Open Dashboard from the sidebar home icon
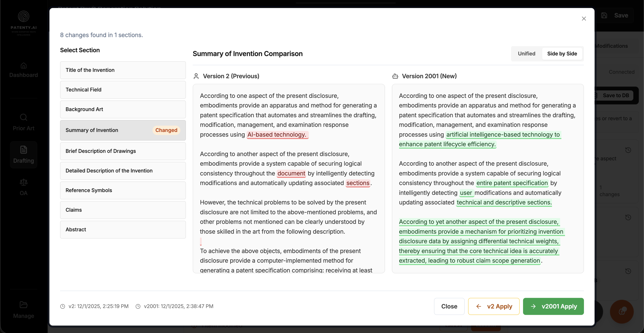 click(x=23, y=66)
